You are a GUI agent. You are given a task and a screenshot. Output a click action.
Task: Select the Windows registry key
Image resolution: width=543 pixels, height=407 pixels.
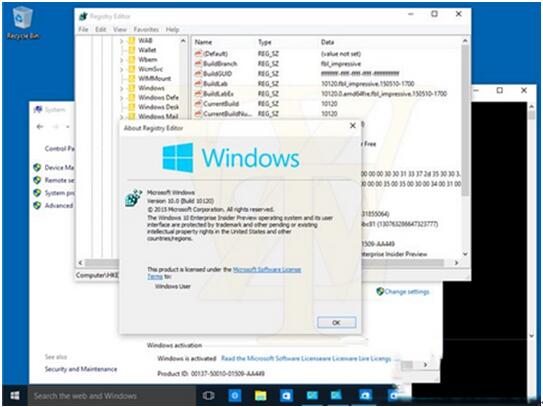click(151, 88)
